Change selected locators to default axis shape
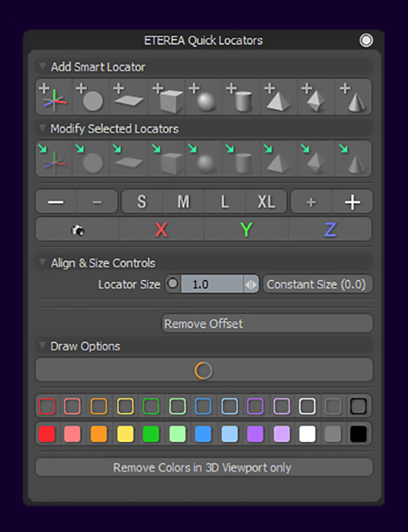This screenshot has height=532, width=408. point(54,159)
